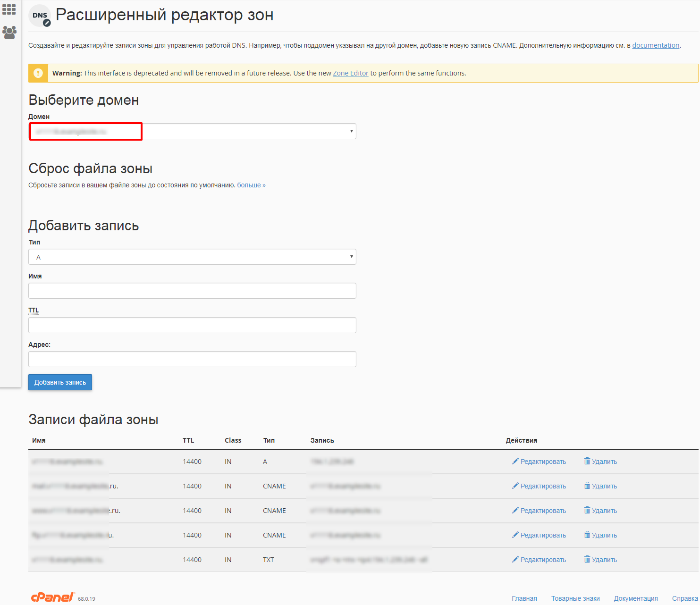
Task: Click the version 68.0.19 text
Action: (86, 599)
